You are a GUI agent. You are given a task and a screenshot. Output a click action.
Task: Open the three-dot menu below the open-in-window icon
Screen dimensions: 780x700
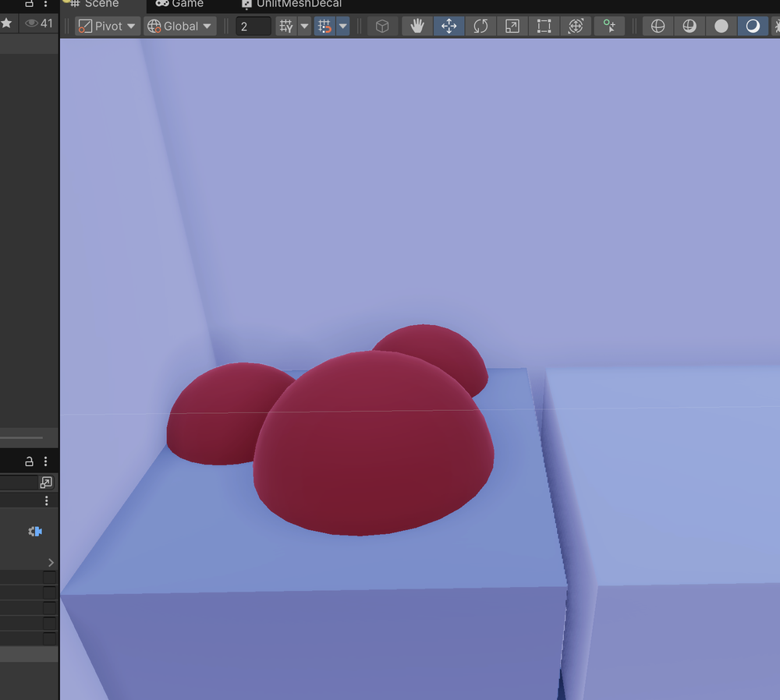[46, 500]
